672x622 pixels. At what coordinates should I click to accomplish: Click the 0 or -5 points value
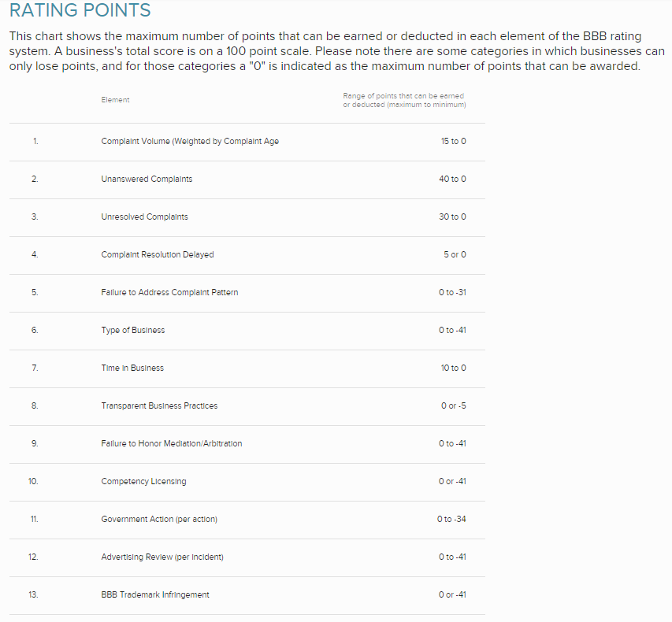[x=454, y=405]
